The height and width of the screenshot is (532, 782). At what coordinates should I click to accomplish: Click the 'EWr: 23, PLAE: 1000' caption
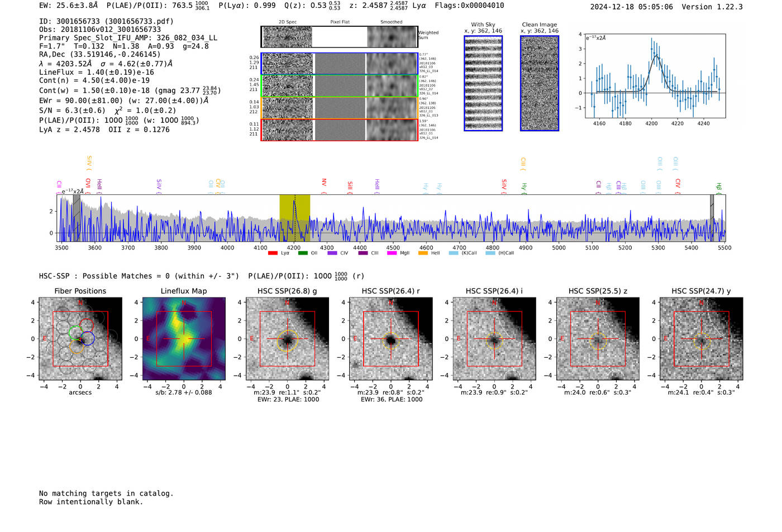[288, 400]
